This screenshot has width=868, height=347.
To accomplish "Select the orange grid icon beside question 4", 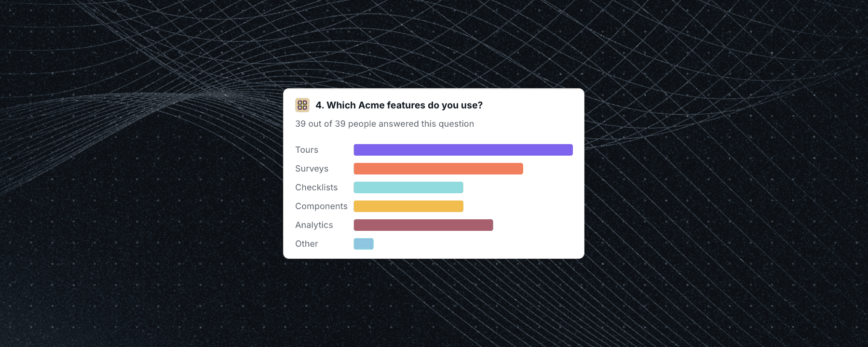I will coord(302,105).
